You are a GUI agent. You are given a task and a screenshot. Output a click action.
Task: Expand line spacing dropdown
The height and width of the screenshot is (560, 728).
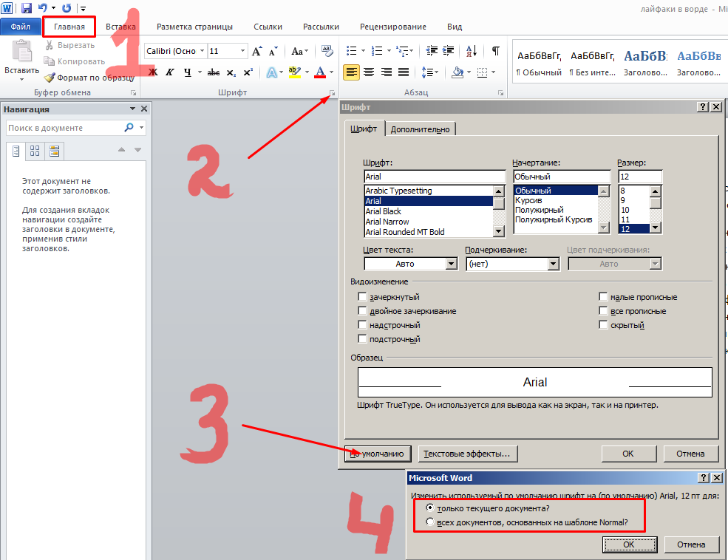[437, 72]
